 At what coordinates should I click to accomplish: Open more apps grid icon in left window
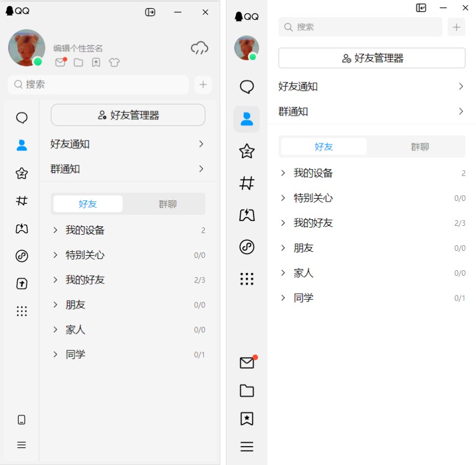click(x=22, y=311)
